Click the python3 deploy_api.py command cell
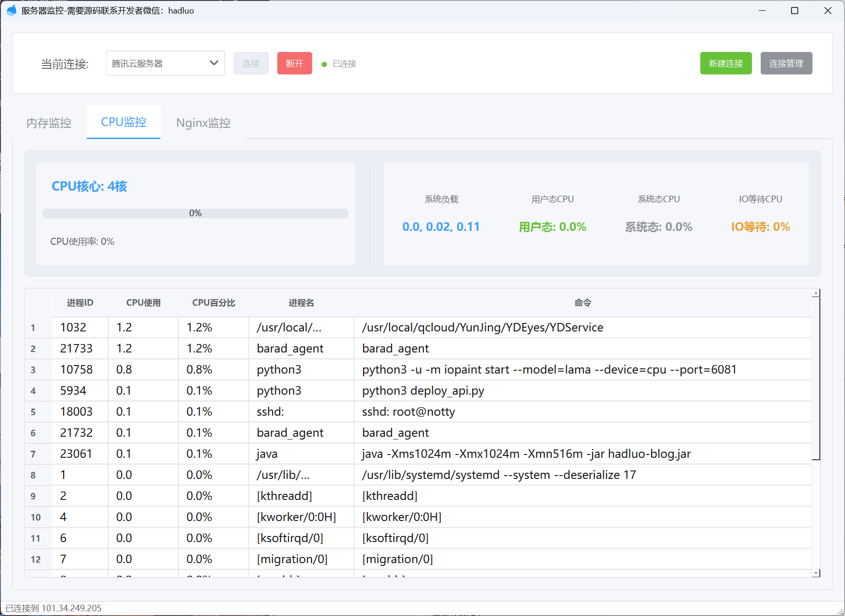 [x=583, y=390]
